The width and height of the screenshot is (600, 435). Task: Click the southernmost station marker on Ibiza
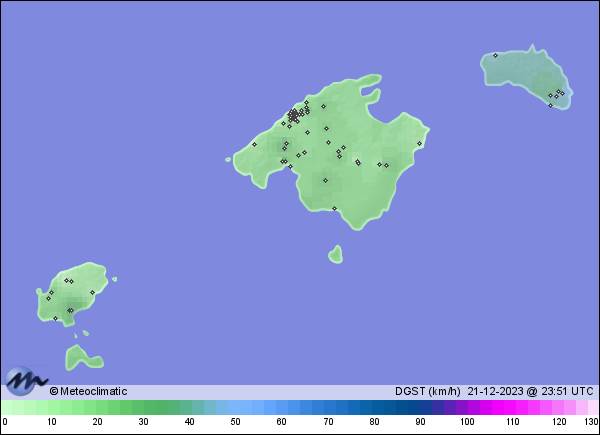[x=55, y=318]
